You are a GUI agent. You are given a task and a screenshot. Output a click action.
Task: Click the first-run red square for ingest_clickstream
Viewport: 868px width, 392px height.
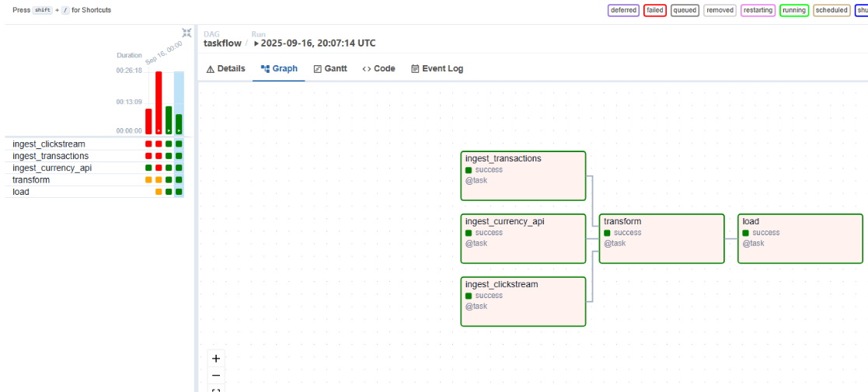[x=148, y=144]
